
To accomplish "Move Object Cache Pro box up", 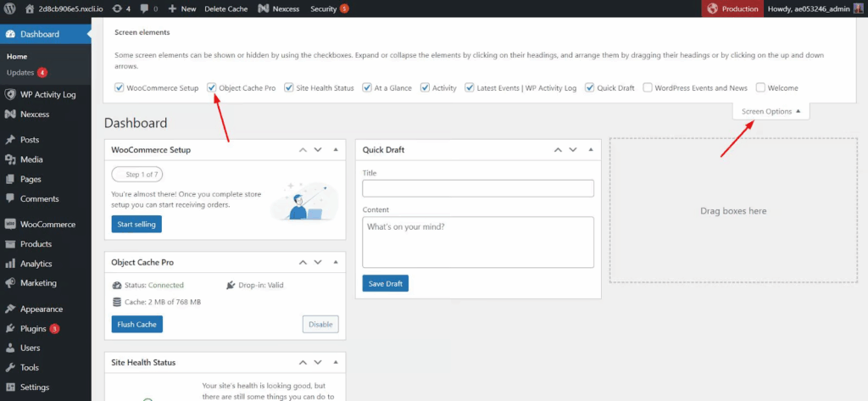I will tap(303, 263).
